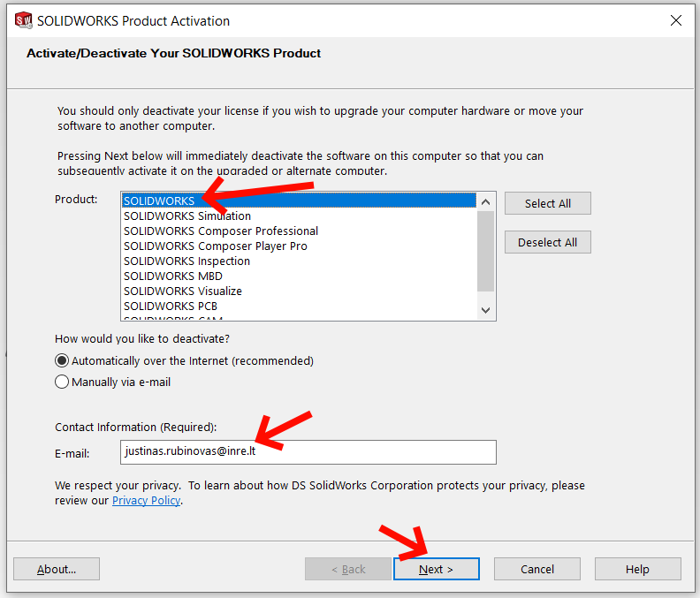Select SOLIDWORKS Visualize product
Screen dimensions: 700x598
click(x=299, y=291)
